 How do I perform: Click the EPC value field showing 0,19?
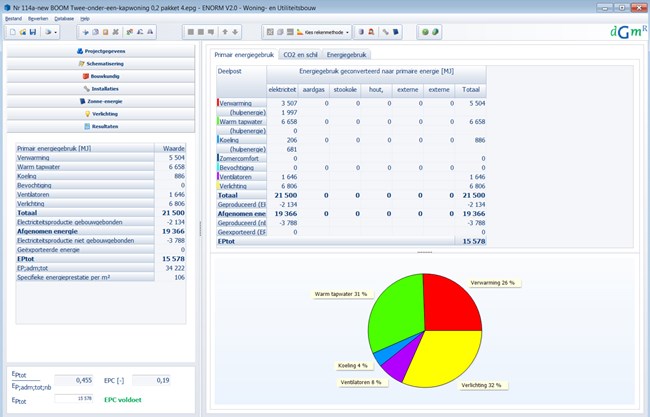point(151,380)
